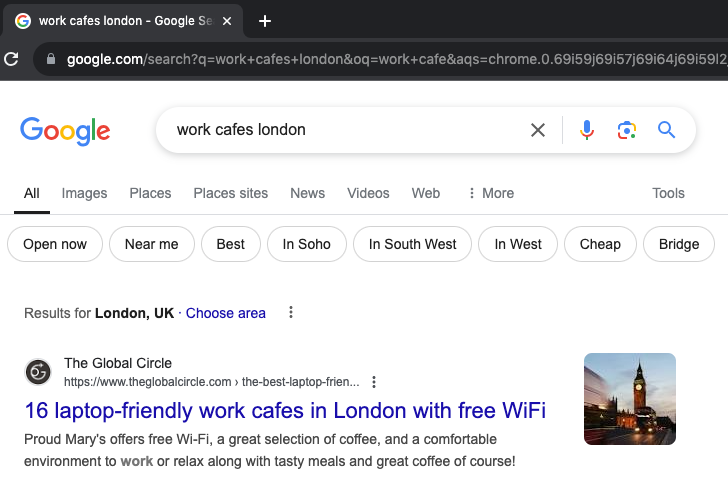Focus the work cafes london search field

click(x=344, y=130)
